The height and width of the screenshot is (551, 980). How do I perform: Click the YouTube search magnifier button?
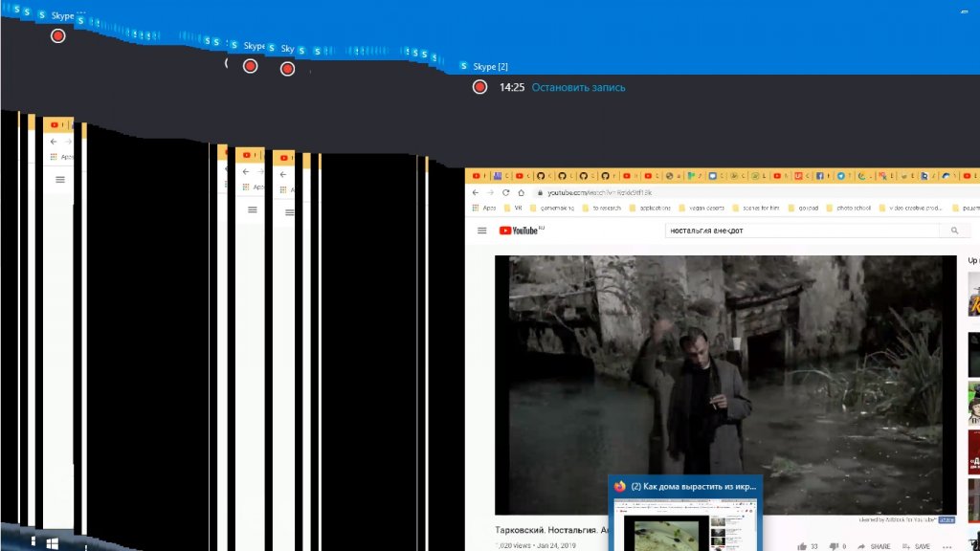point(954,231)
